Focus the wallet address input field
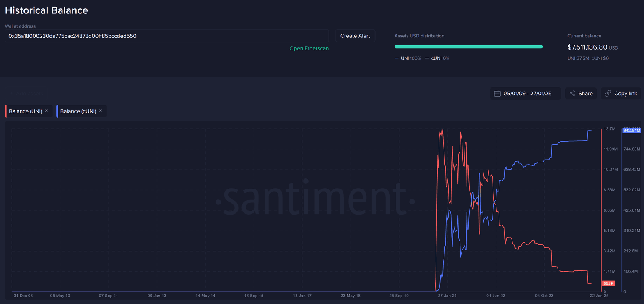The height and width of the screenshot is (304, 644). 166,36
